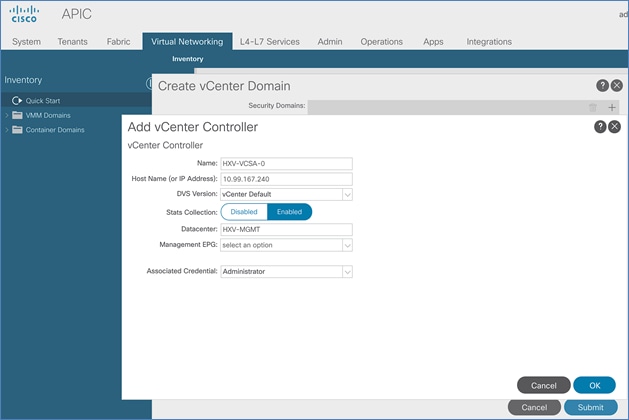Open the Admin tab
Viewport: 629px width, 420px height.
[x=330, y=42]
